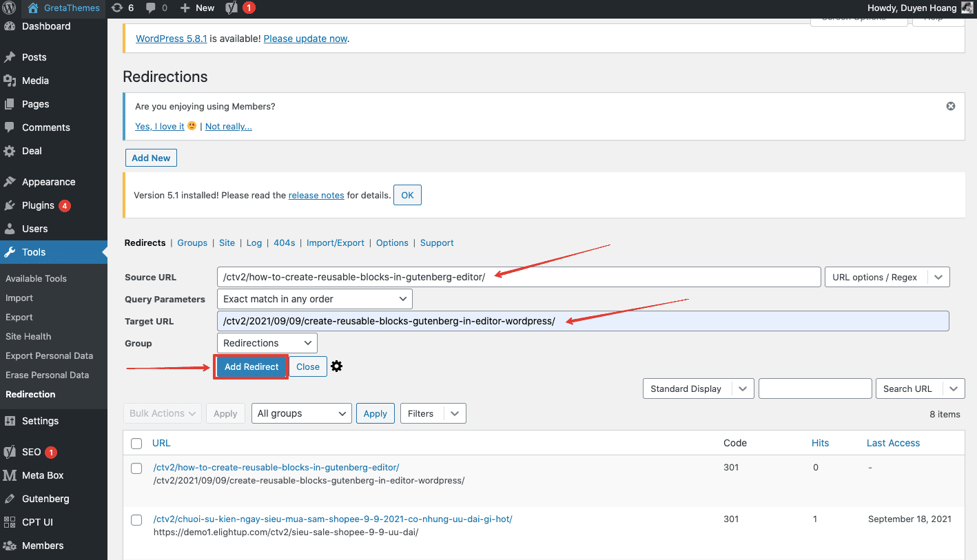Click the Comments sidebar icon
Screen dimensions: 977x560
[x=10, y=127]
